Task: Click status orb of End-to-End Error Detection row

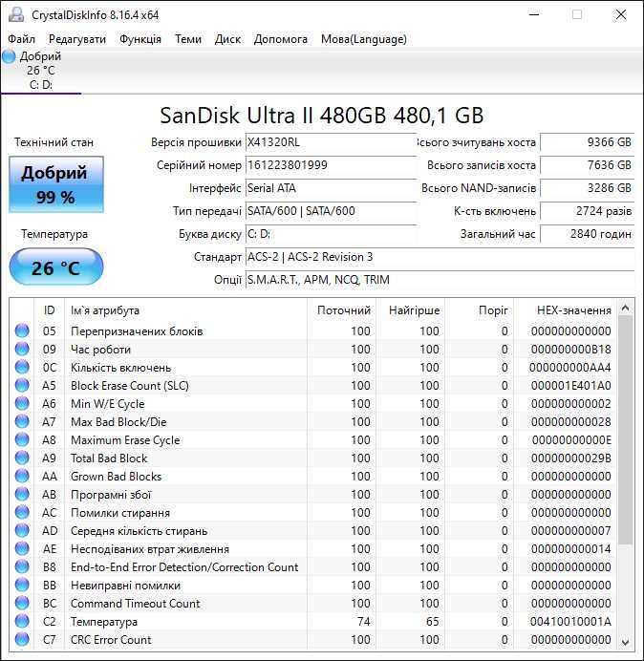Action: 22,566
